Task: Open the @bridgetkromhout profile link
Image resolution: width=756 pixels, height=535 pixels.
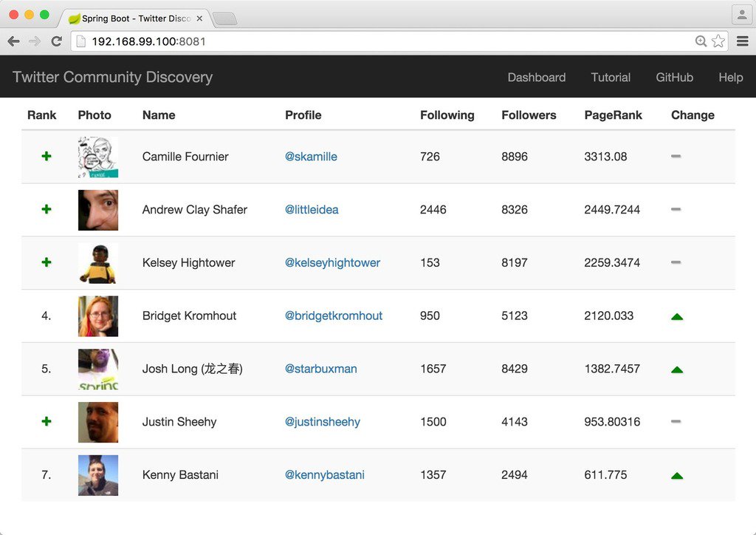Action: (x=333, y=316)
